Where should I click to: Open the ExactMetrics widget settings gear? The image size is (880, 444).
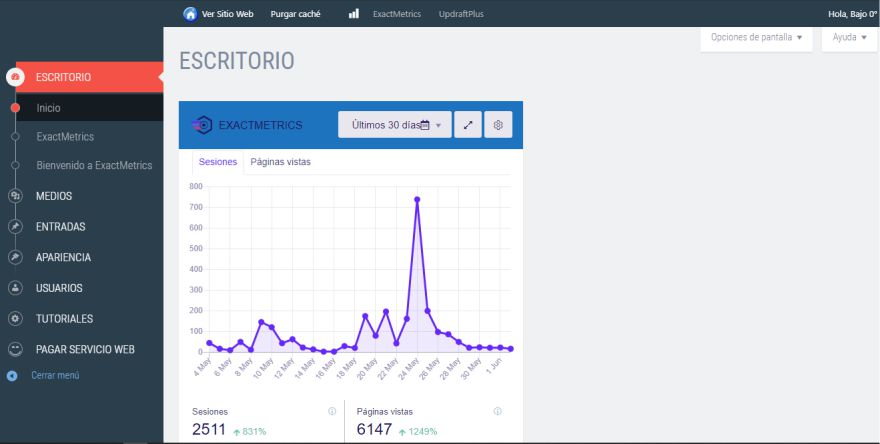(x=498, y=125)
